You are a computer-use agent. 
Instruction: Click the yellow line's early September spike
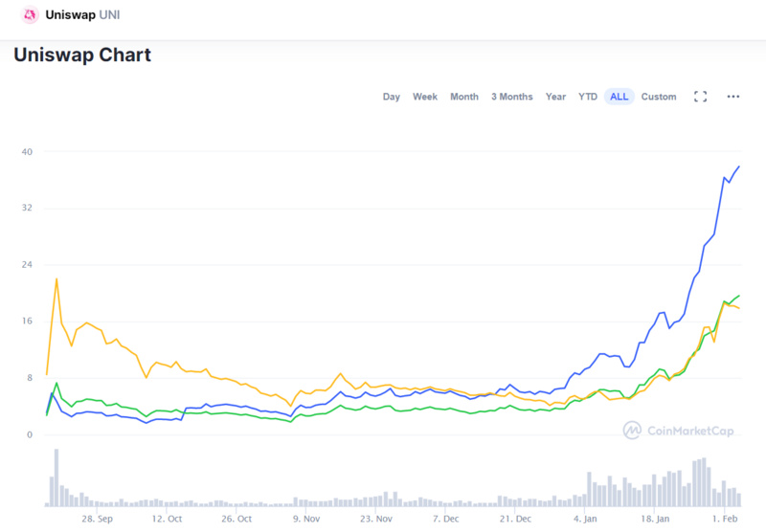click(x=56, y=278)
